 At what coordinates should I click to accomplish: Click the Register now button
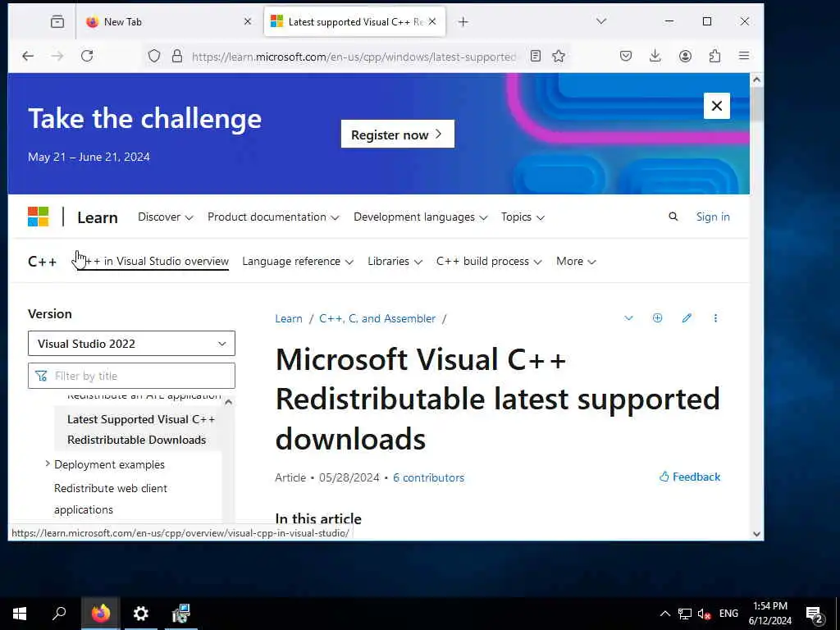(x=398, y=134)
